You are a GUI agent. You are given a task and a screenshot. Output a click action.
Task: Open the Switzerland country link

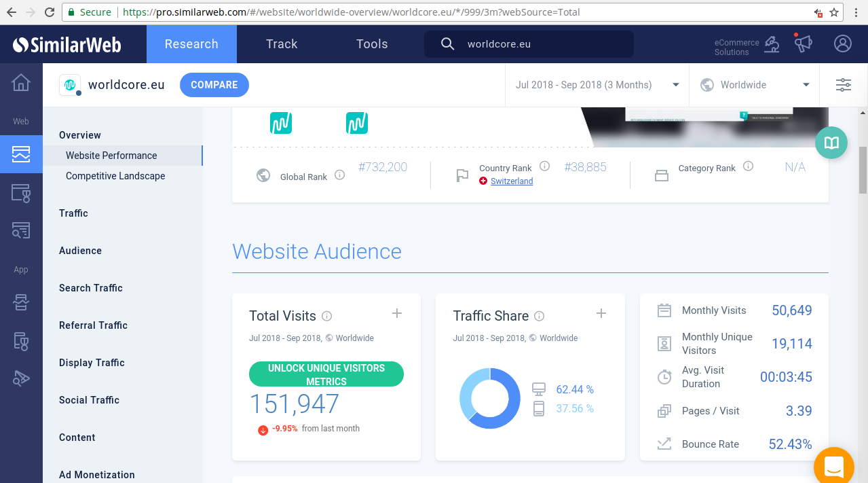pos(512,181)
